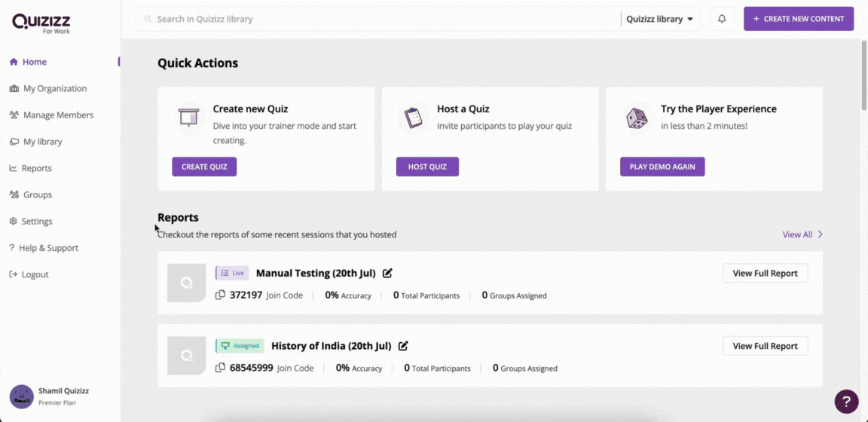The image size is (868, 422).
Task: Click the Host a Quiz clipboard icon
Action: tap(412, 117)
